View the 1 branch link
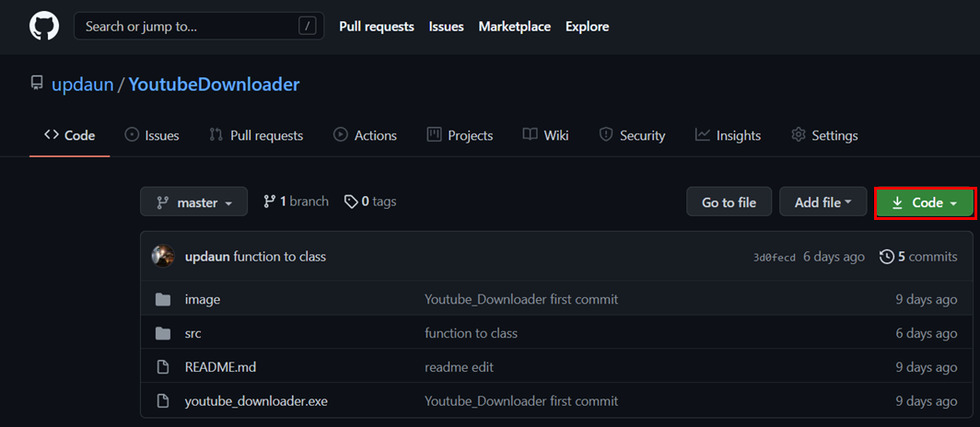Screen dimensions: 980x427 297,201
